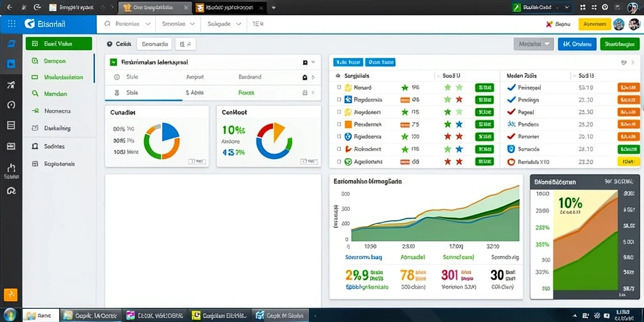Viewport: 644px width, 322px height.
Task: Click the red X icon in the top header
Action: [549, 25]
